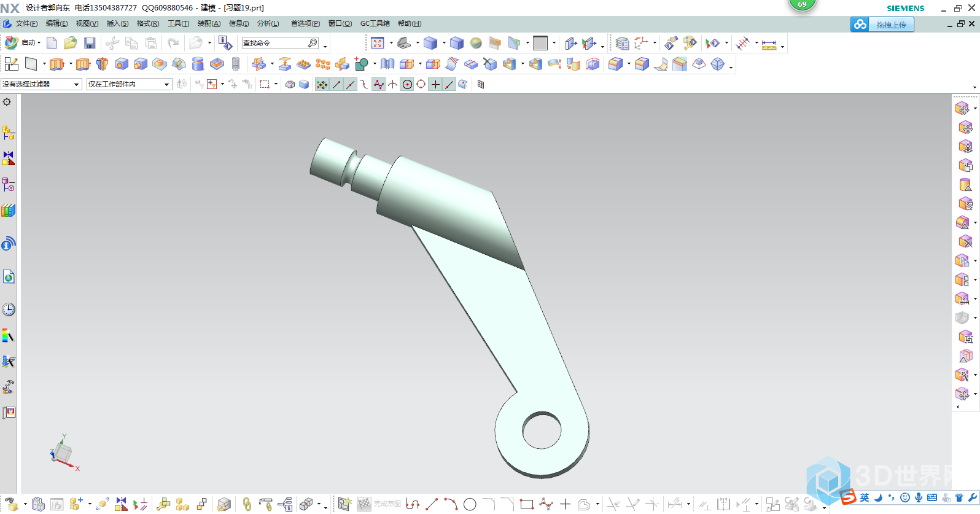Expand the Fit view dropdown arrow
980x514 pixels.
(x=391, y=43)
